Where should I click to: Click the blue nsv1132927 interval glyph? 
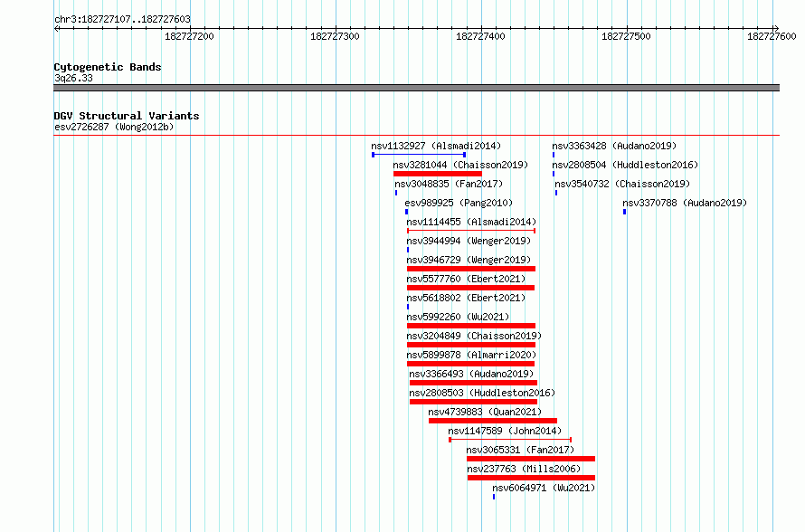coord(419,155)
